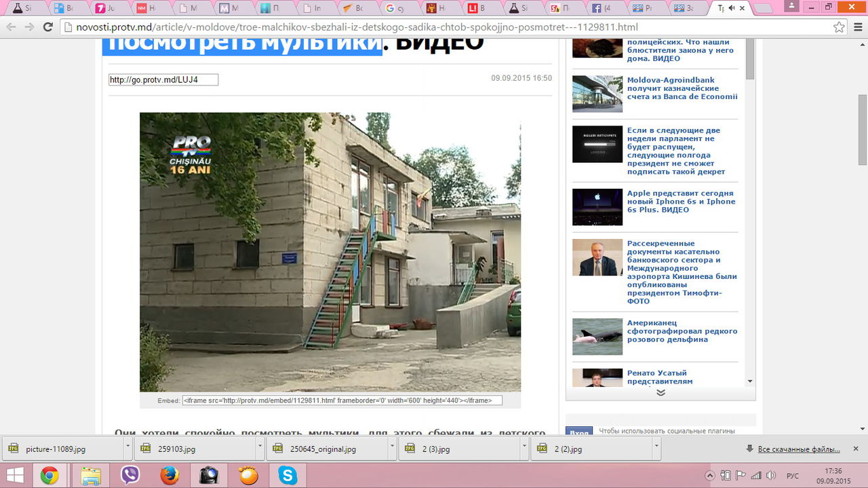Click the network signal tray icon
The image size is (868, 488).
[755, 475]
